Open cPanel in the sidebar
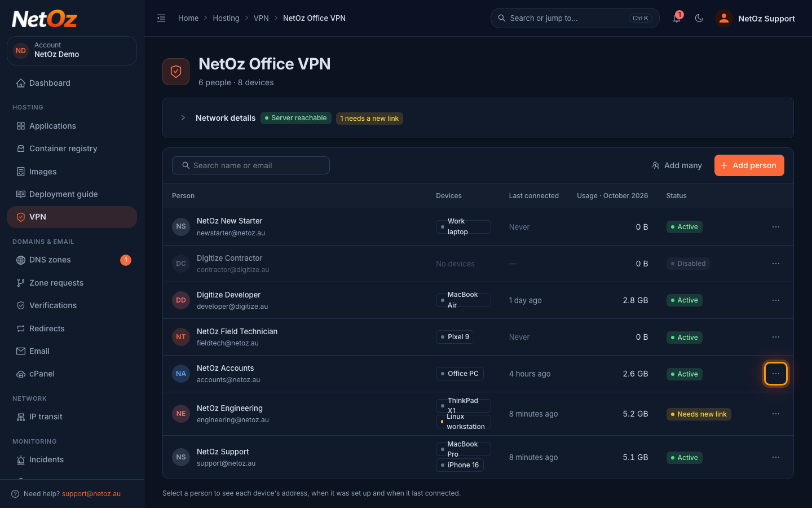Screen dimensions: 812x508 pos(72,374)
